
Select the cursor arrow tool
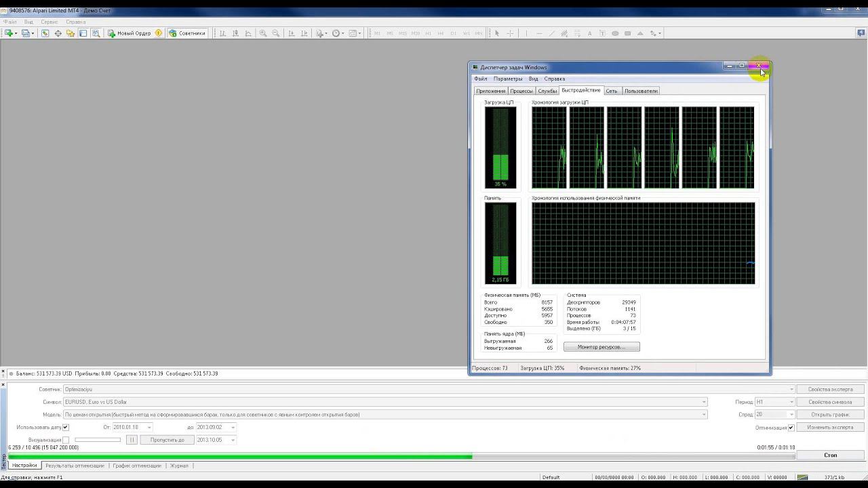497,33
